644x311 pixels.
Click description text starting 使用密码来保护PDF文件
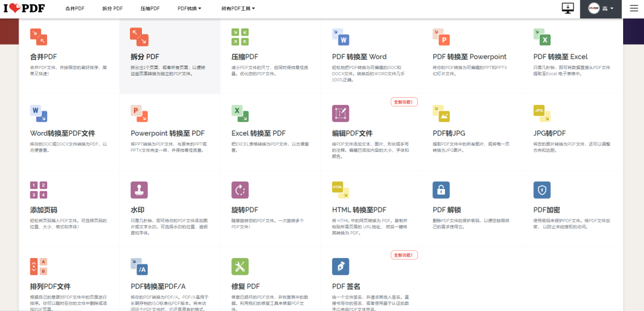[572, 223]
